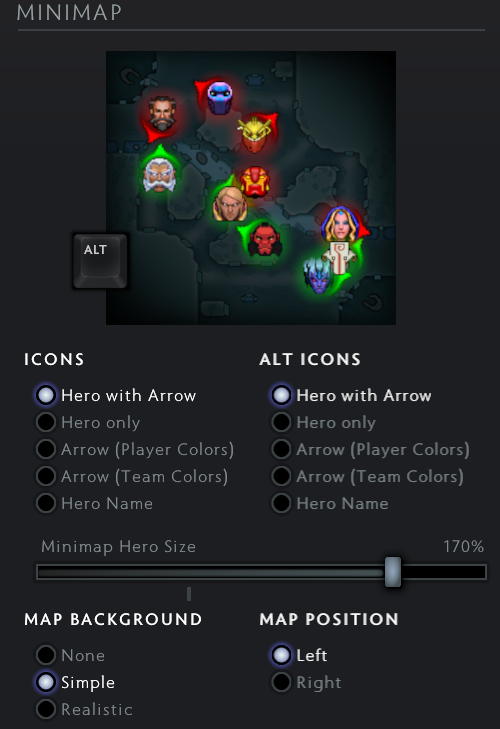Choose Arrow (Player Colors) under Icons
This screenshot has height=729, width=500.
pyautogui.click(x=135, y=449)
